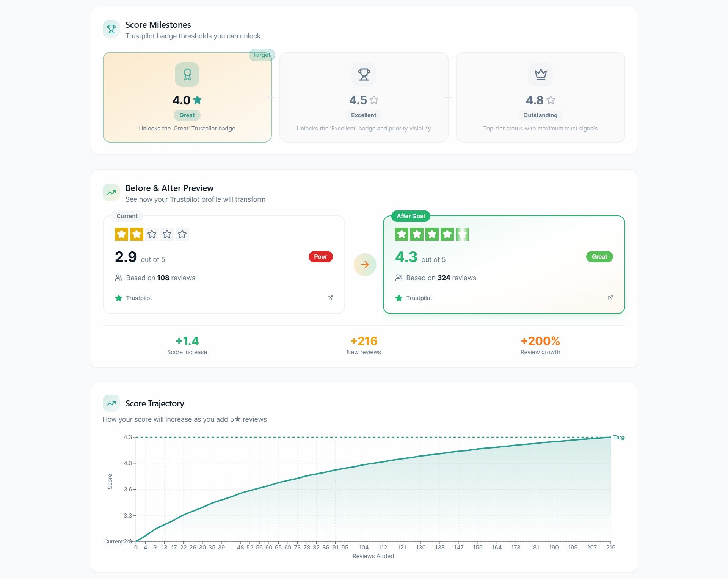Screen dimensions: 728x579
Task: Click the Score Trajectory chart icon
Action: (111, 403)
